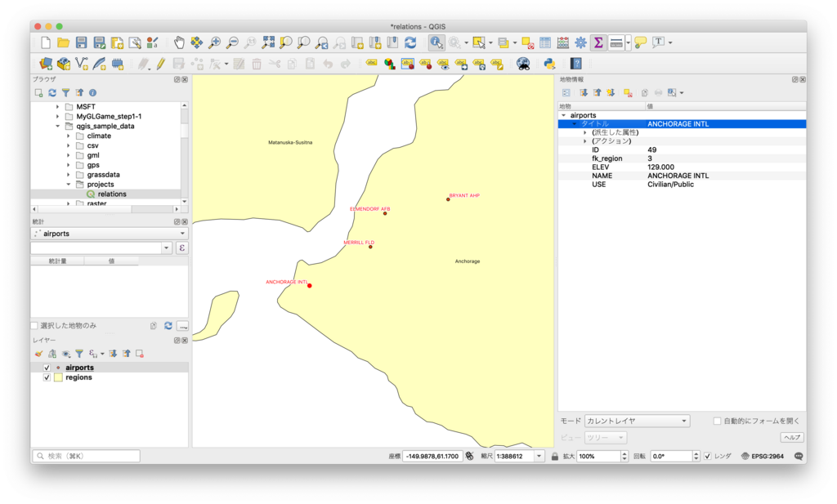
Task: Open the attribute table from toolbar
Action: click(545, 42)
